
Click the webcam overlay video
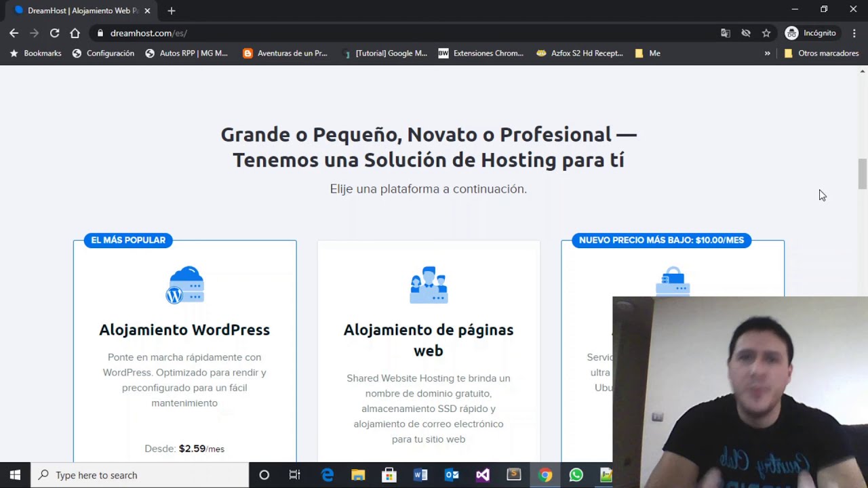point(740,392)
